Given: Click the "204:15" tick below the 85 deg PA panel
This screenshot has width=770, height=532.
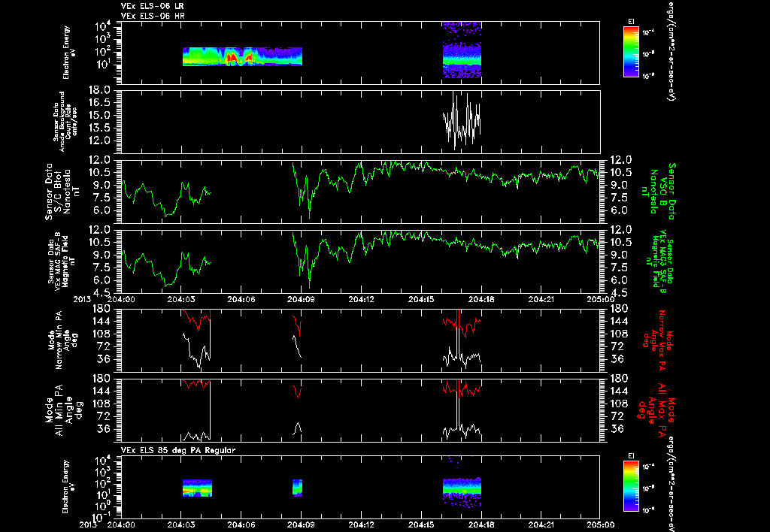Looking at the screenshot, I should pyautogui.click(x=421, y=524).
